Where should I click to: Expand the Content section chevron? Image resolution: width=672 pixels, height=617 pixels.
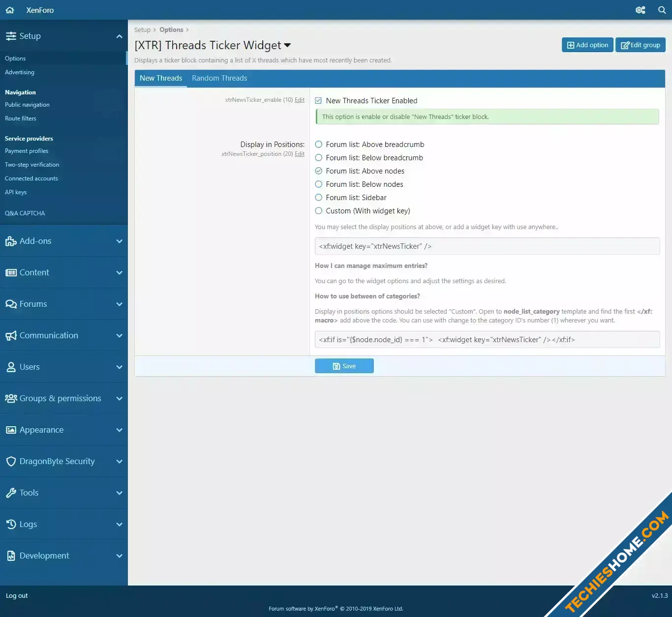[119, 272]
